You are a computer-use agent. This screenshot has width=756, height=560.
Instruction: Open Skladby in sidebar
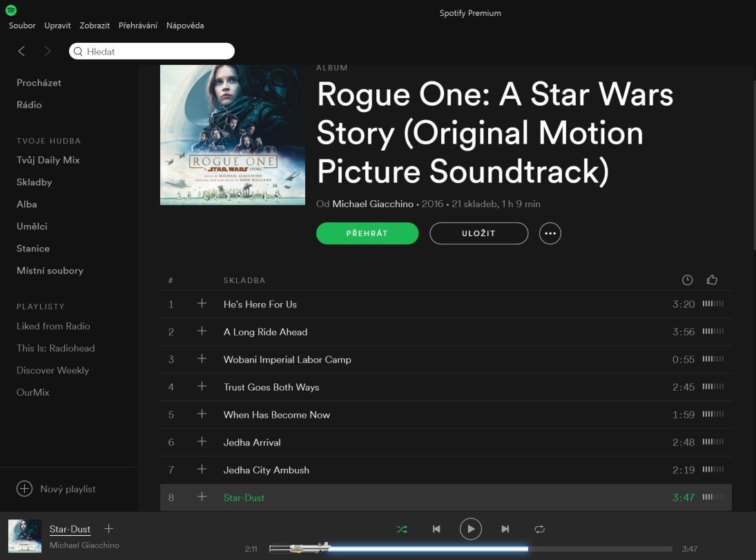click(x=35, y=182)
